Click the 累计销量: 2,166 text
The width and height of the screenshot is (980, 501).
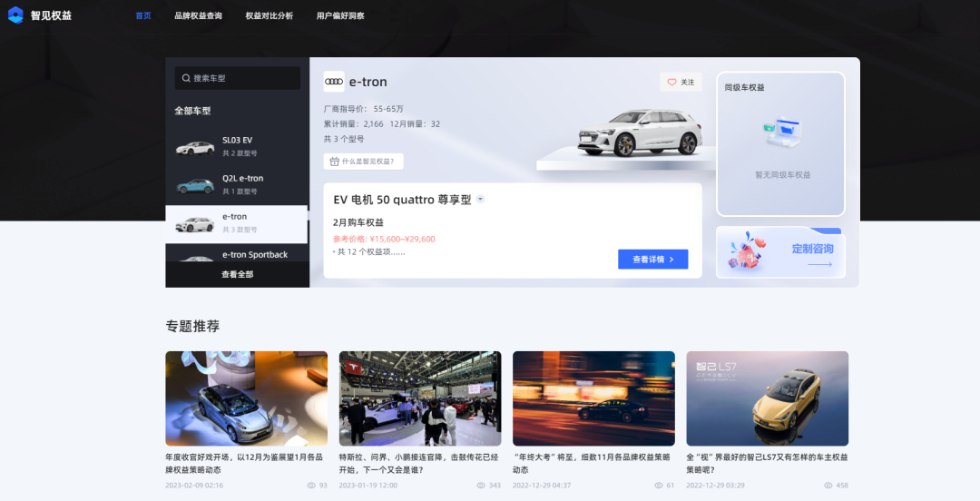tap(353, 123)
